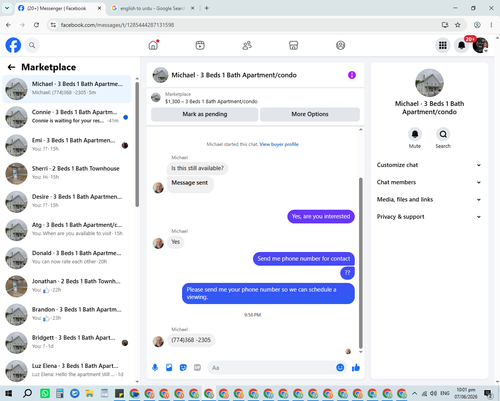Click the Mark as pending button
Screen dimensions: 500x401
[x=205, y=114]
